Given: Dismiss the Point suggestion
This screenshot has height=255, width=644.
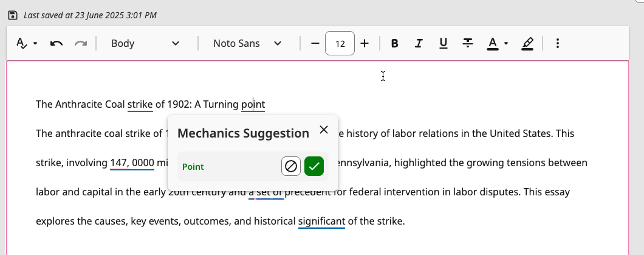Looking at the screenshot, I should pos(291,166).
